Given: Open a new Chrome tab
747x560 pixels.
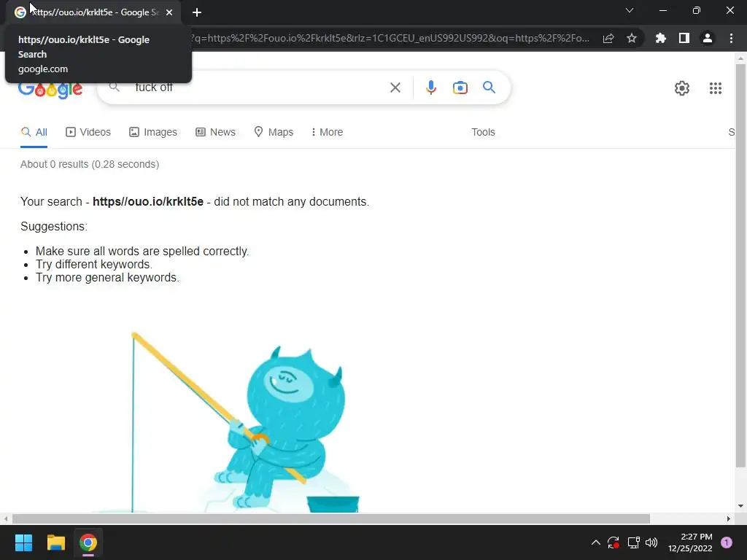Looking at the screenshot, I should click(197, 12).
